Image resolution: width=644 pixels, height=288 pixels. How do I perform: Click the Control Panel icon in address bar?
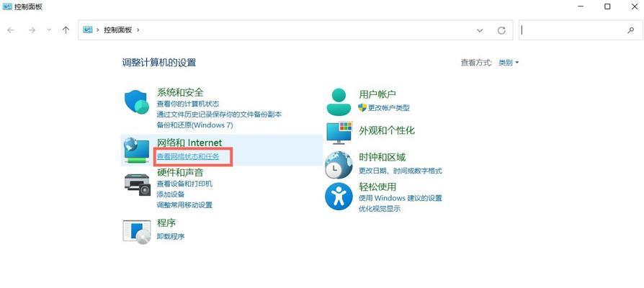coord(87,30)
